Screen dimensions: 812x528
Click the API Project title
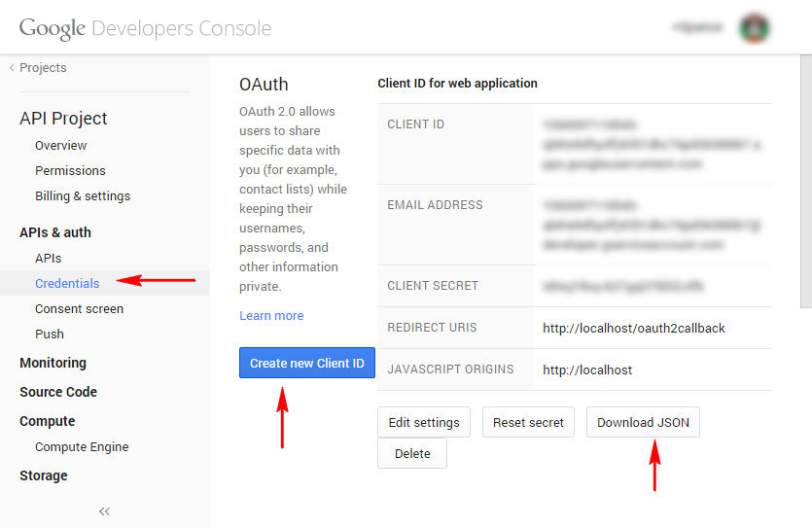pos(63,119)
